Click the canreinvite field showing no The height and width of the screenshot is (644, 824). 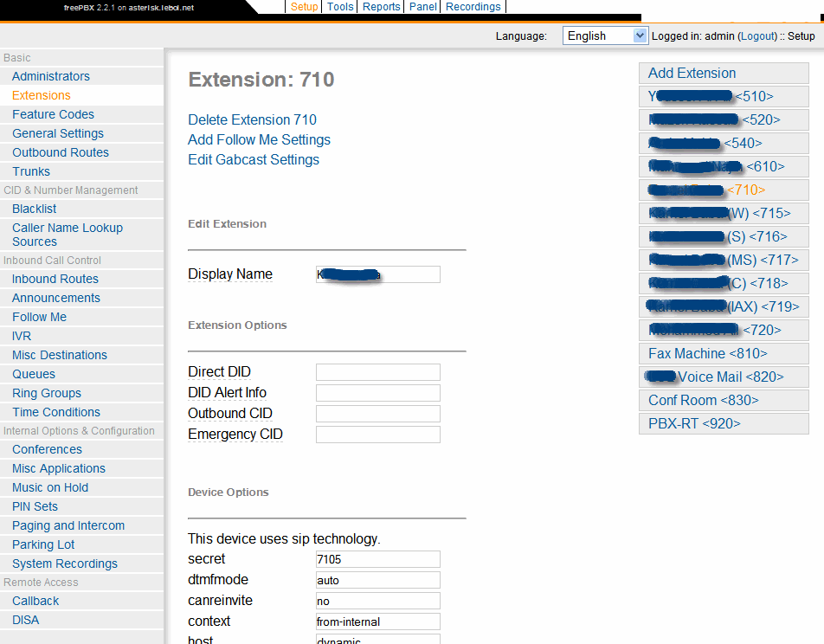pyautogui.click(x=378, y=601)
